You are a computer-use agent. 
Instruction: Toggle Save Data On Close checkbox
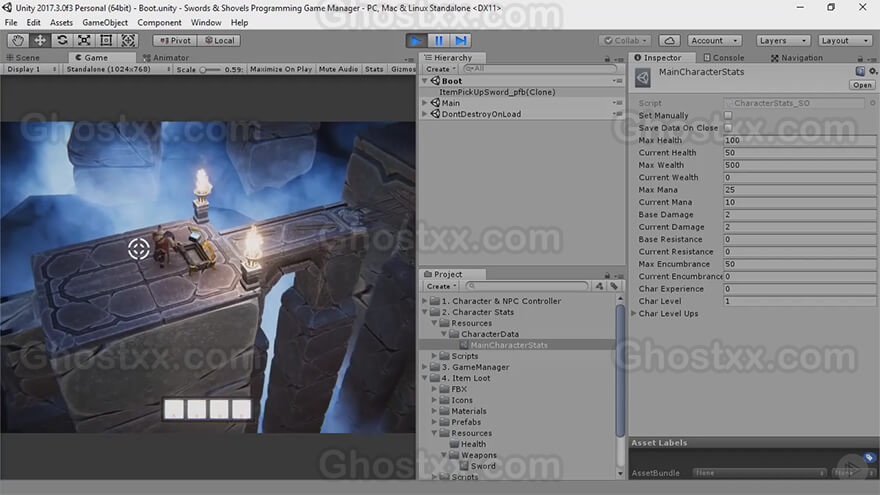pos(728,127)
